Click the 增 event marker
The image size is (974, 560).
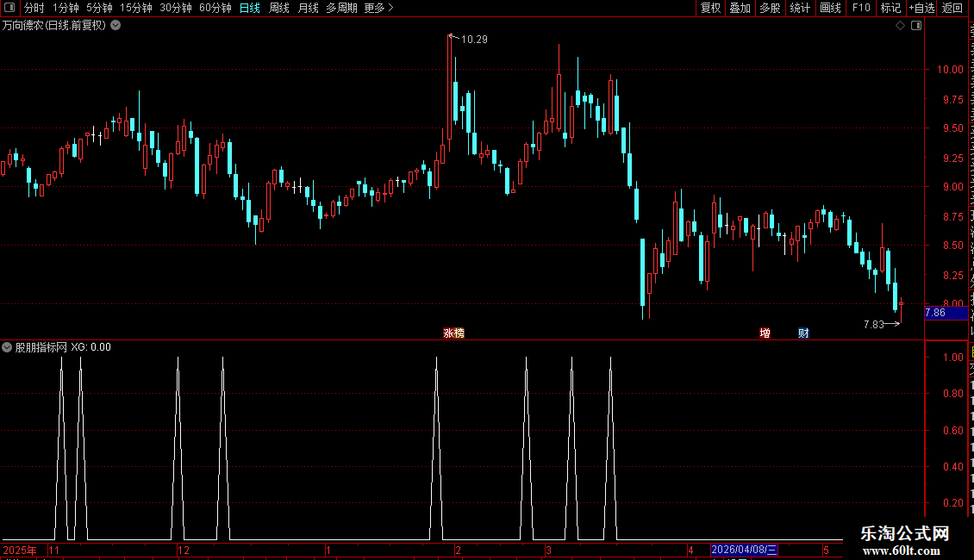(765, 333)
